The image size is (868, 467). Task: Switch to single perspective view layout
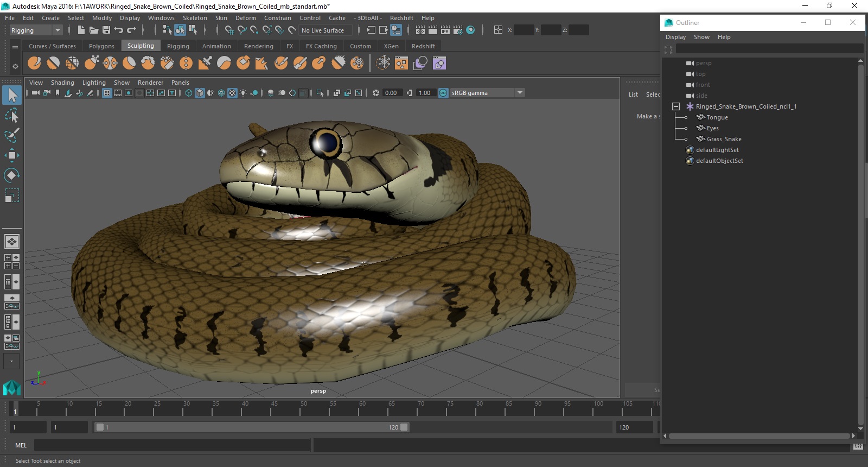[12, 242]
